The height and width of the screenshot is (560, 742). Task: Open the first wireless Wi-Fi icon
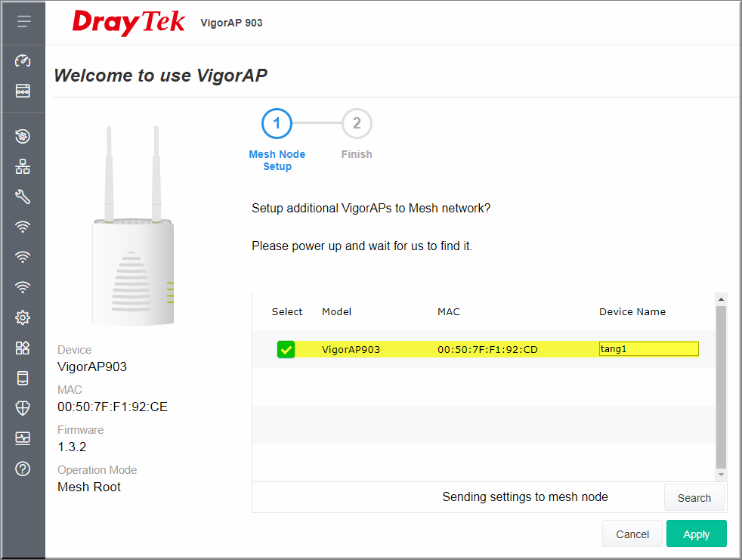23,227
